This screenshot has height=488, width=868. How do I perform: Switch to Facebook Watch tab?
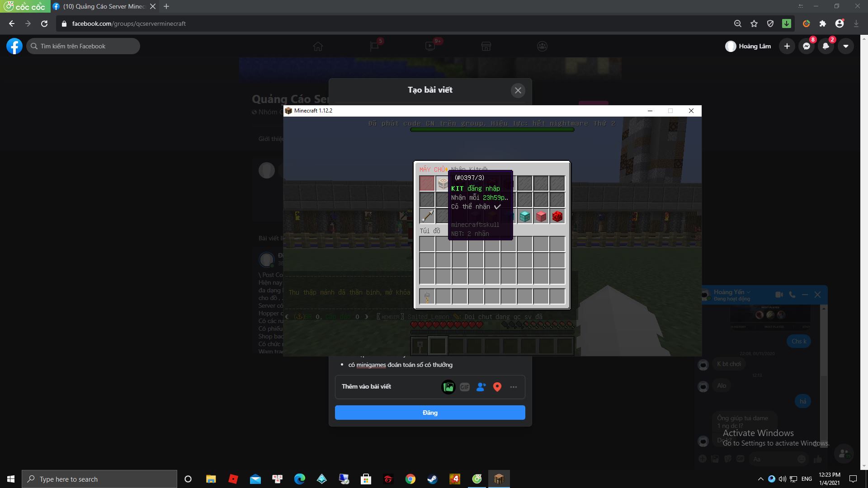point(430,46)
